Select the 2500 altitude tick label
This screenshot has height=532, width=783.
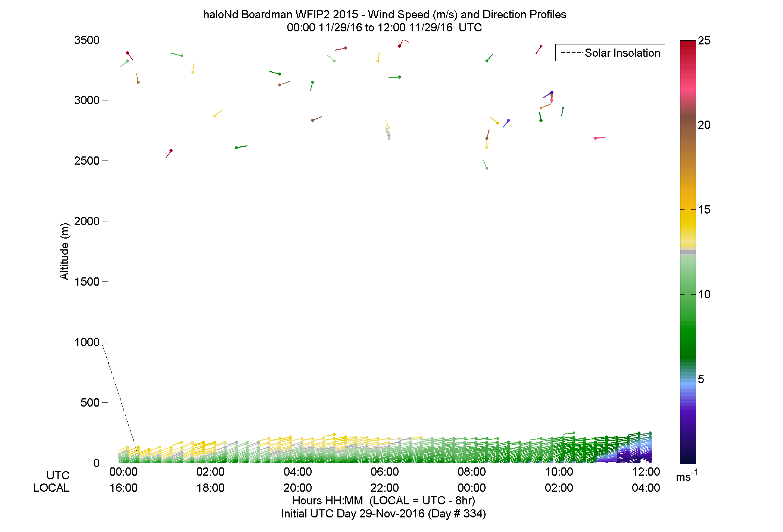coord(87,161)
